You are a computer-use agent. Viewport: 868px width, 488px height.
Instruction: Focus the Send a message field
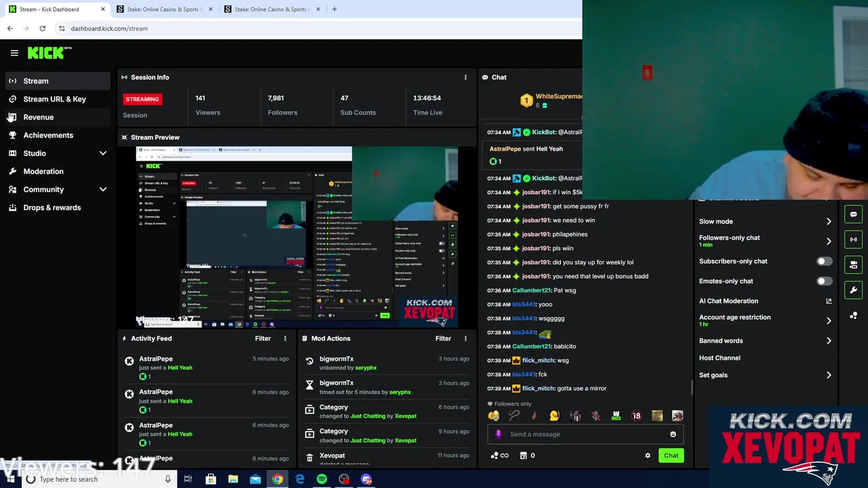585,434
